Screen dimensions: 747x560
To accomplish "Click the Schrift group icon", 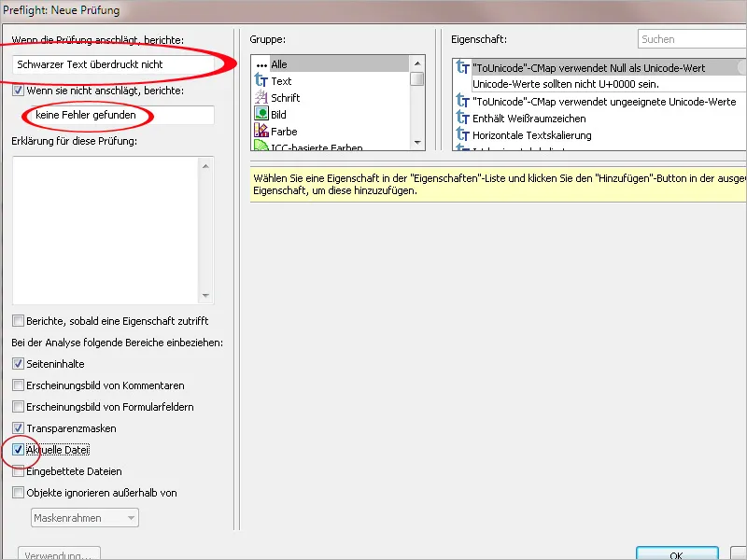I will pos(261,97).
